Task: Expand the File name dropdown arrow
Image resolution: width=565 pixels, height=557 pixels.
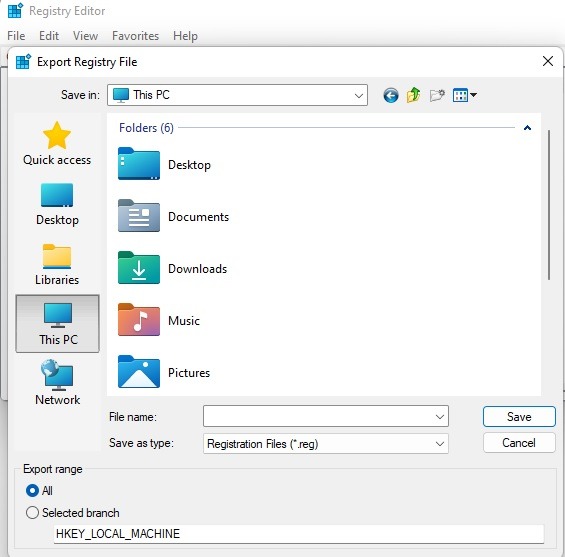Action: pyautogui.click(x=440, y=417)
